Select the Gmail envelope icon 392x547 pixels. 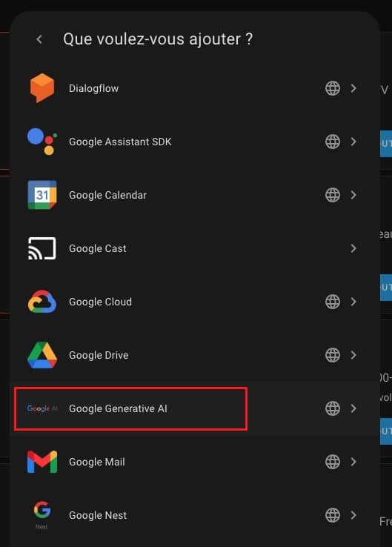pyautogui.click(x=42, y=462)
